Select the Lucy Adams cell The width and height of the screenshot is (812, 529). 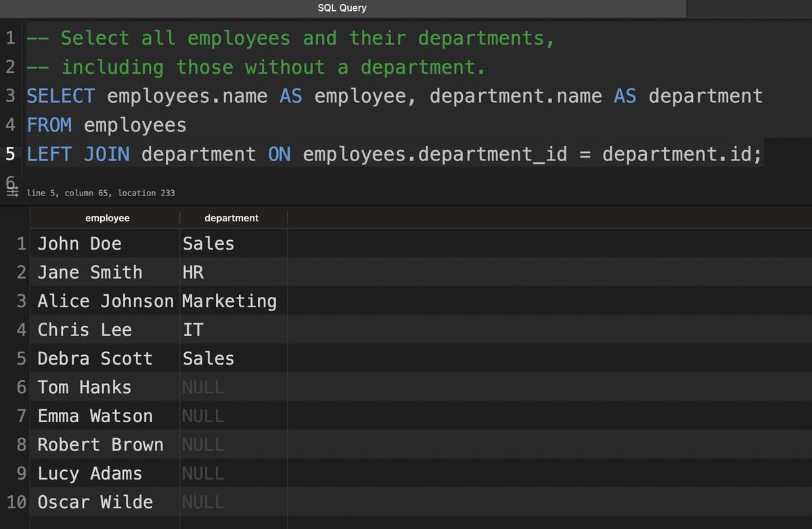point(106,474)
